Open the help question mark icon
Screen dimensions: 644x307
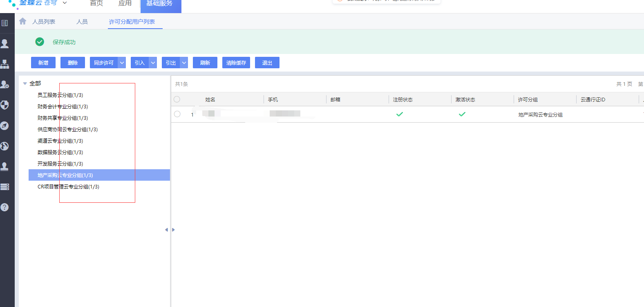(x=5, y=207)
